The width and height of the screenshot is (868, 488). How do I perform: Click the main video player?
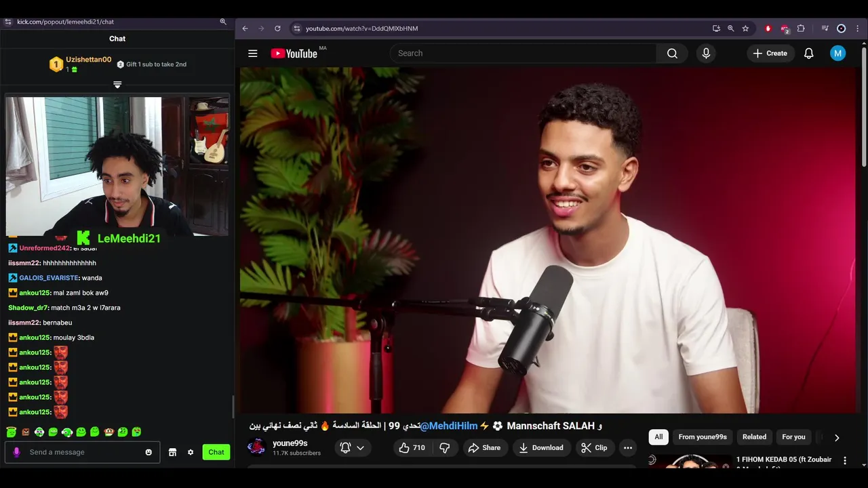[x=549, y=240]
